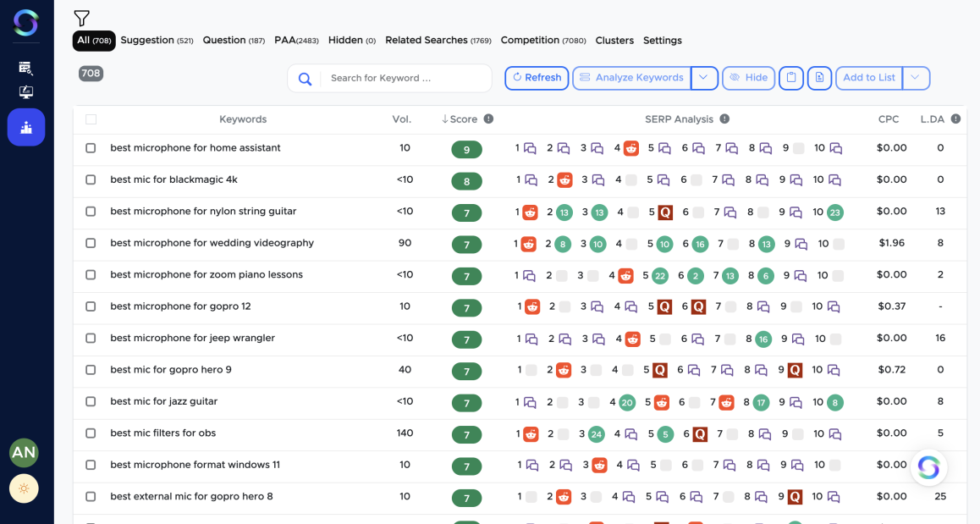Viewport: 980px width, 524px height.
Task: Export keywords with document icon button
Action: click(819, 78)
